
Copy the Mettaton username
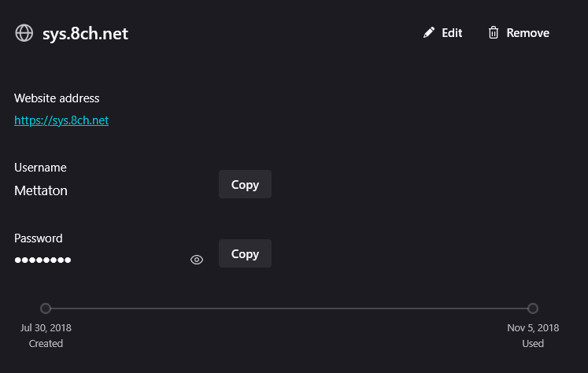point(245,184)
